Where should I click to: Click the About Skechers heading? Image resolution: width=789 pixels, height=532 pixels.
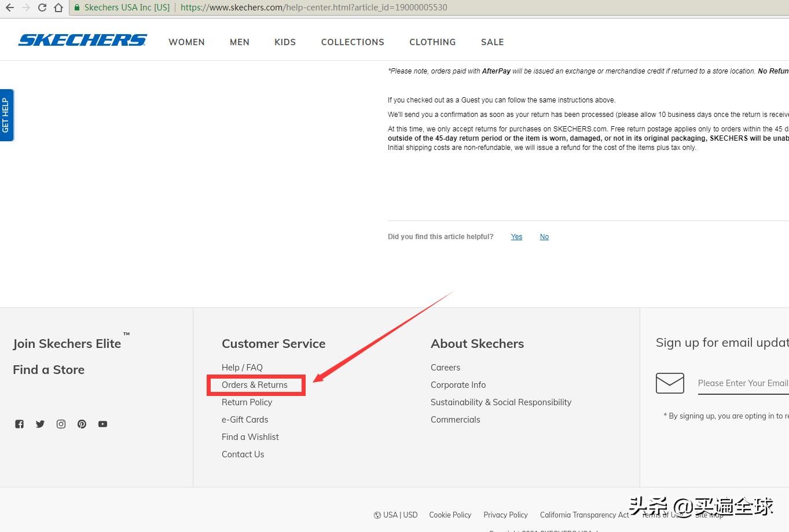(x=477, y=343)
